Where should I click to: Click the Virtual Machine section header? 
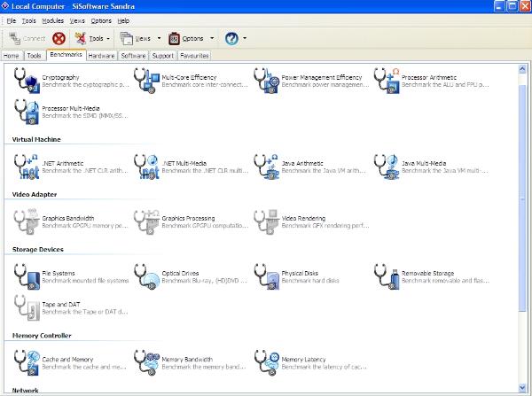click(36, 140)
